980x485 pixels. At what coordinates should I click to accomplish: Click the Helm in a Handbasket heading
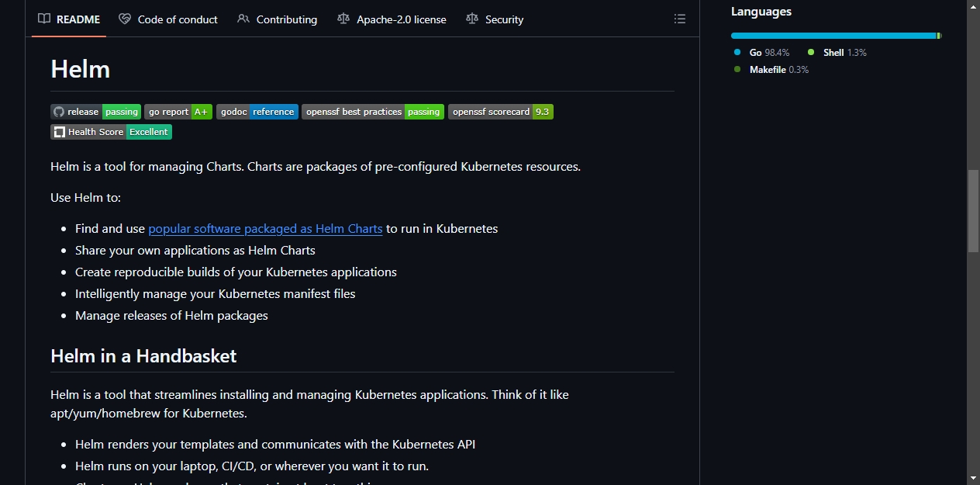tap(143, 356)
